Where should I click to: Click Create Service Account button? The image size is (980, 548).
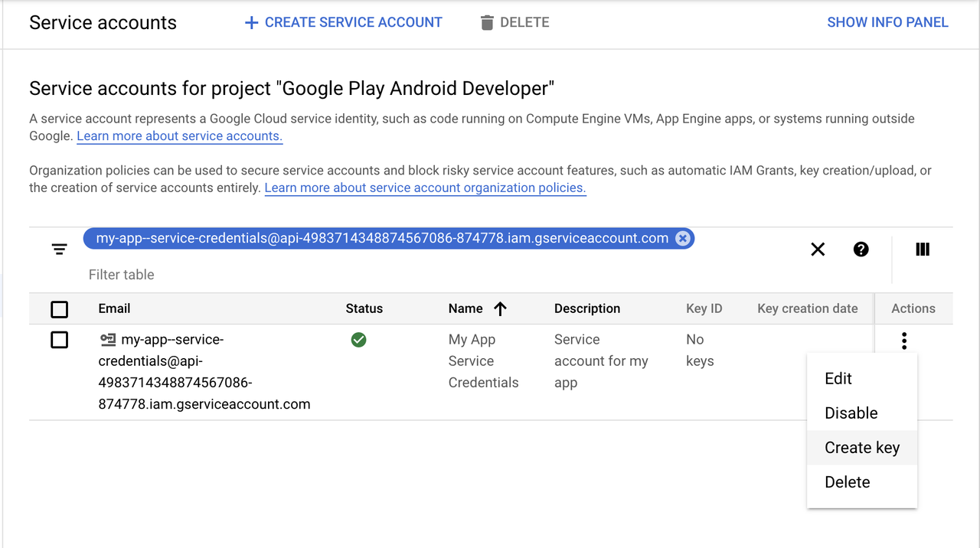343,23
